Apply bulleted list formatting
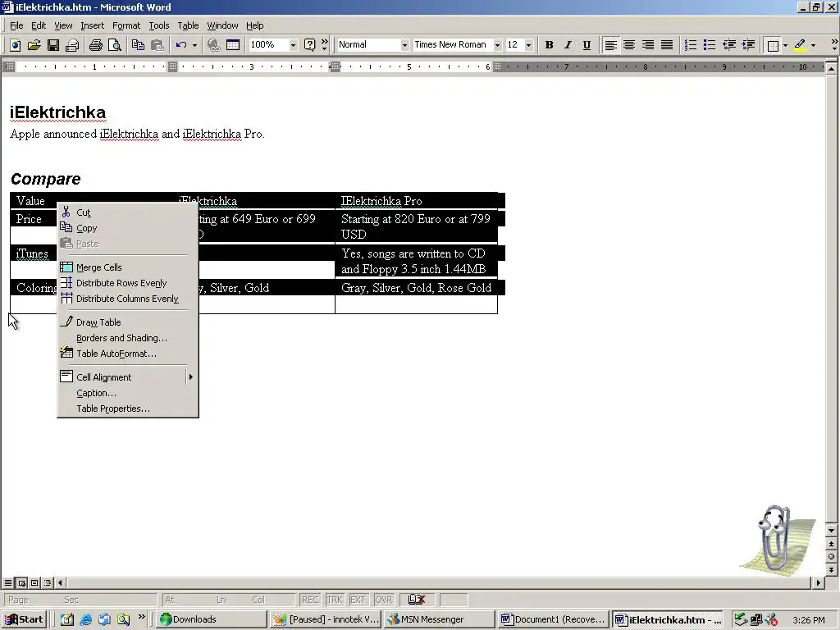This screenshot has height=630, width=840. [710, 45]
